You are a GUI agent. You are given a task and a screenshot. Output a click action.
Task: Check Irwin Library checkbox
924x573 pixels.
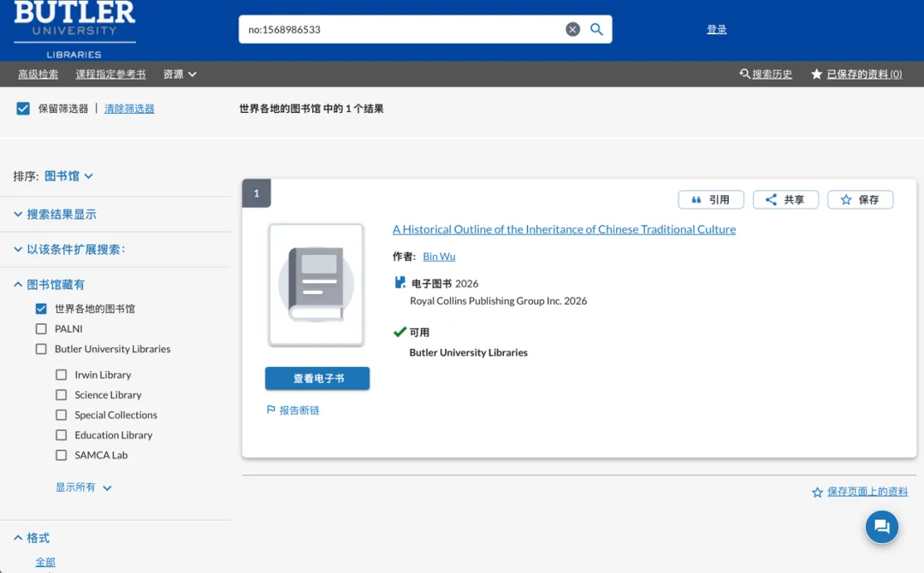coord(62,375)
